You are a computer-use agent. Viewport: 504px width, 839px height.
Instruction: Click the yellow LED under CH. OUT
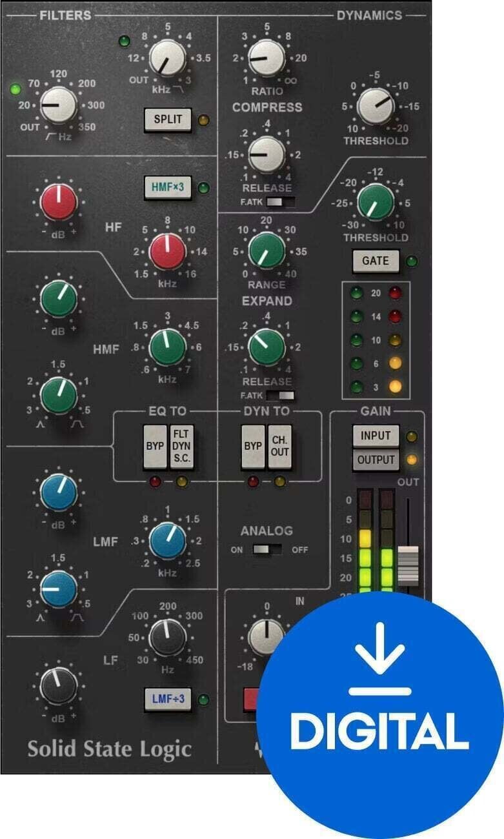pyautogui.click(x=279, y=481)
